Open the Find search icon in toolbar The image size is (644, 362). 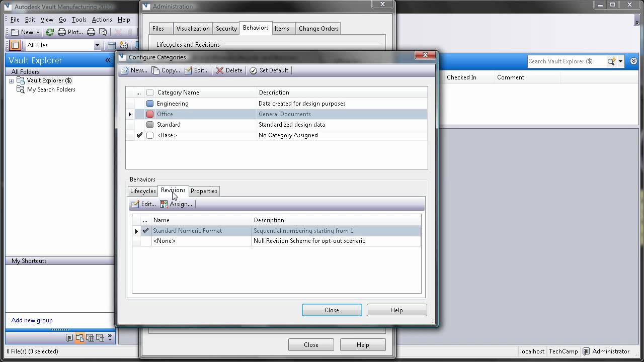click(x=124, y=45)
